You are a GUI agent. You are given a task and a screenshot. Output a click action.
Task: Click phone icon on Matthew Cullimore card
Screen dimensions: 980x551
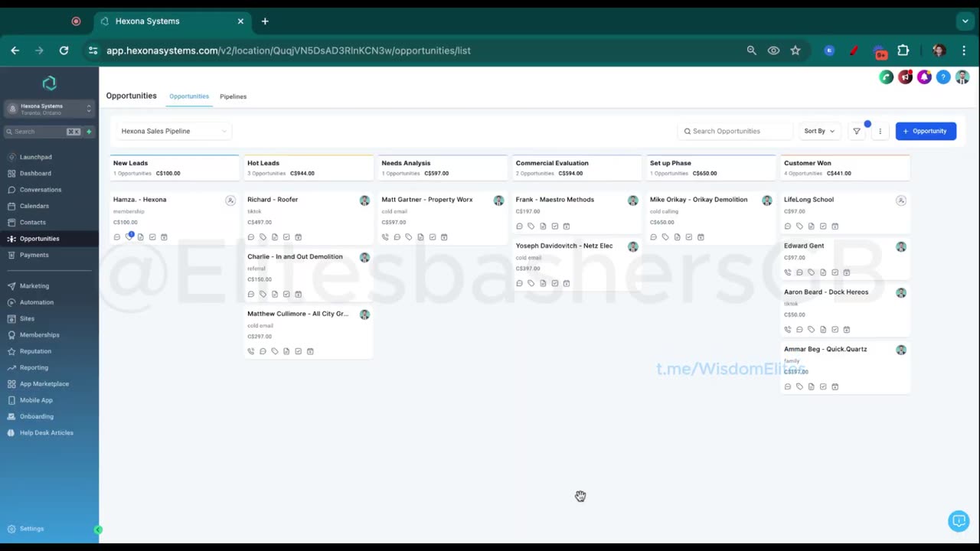click(251, 351)
